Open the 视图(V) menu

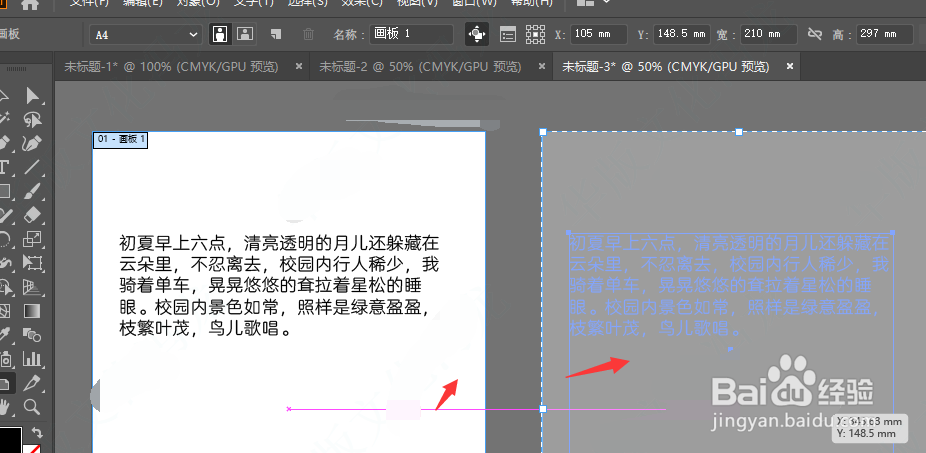point(417,3)
